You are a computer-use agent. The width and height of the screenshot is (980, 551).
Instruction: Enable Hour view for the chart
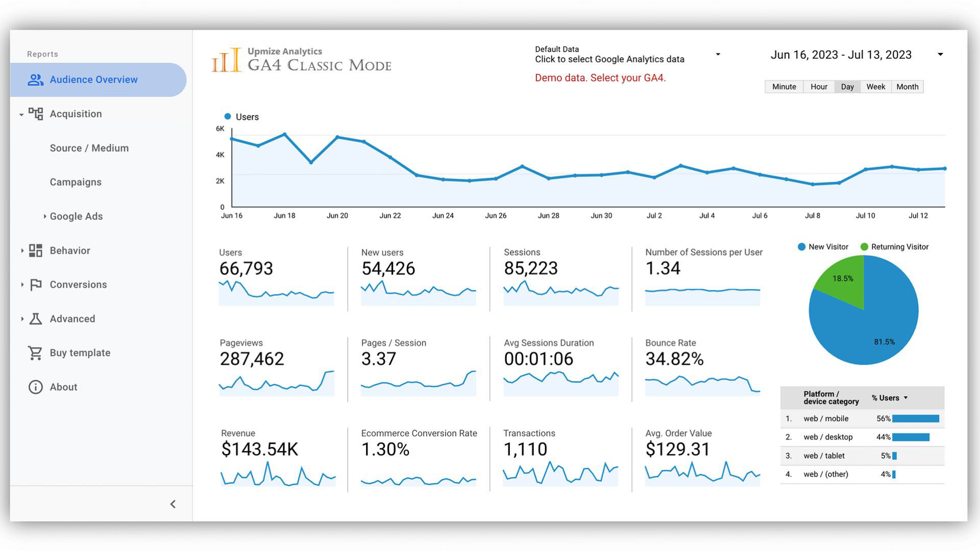pos(819,86)
